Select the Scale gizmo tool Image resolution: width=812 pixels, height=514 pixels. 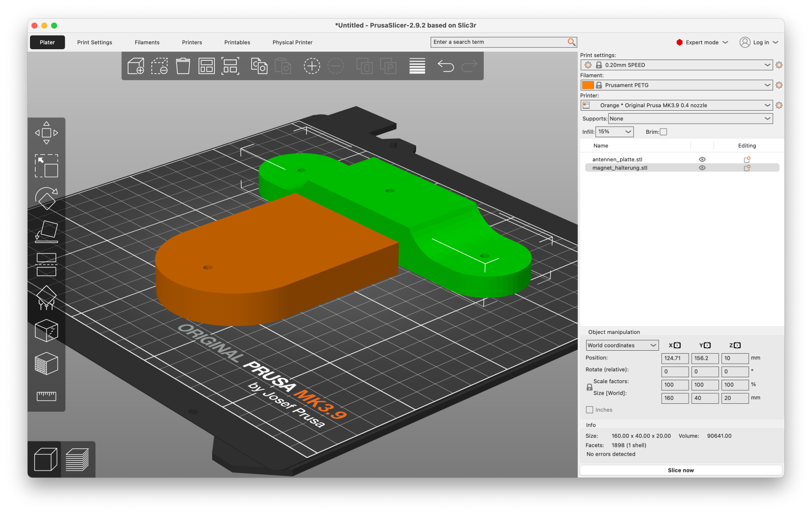click(46, 166)
